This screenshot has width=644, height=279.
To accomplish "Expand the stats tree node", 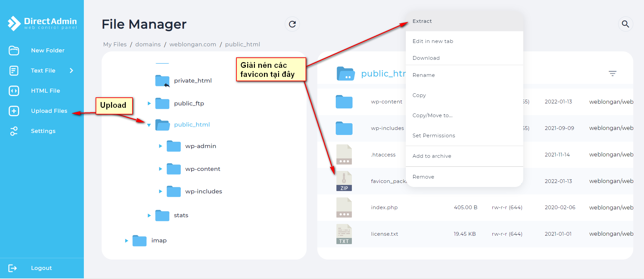I will pos(149,215).
